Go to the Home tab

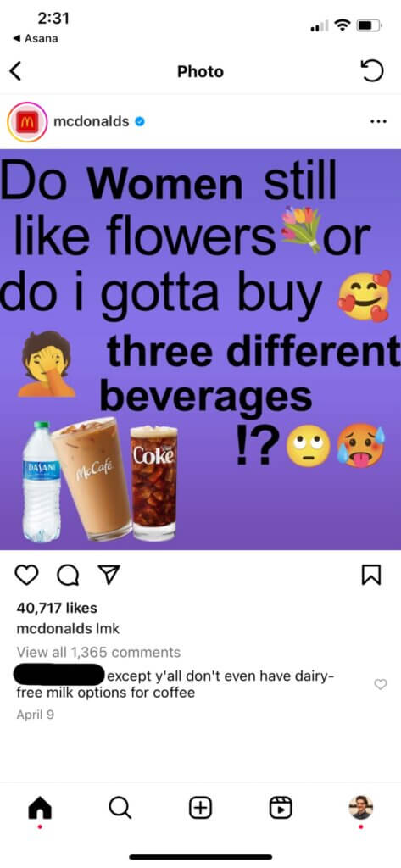point(40,808)
